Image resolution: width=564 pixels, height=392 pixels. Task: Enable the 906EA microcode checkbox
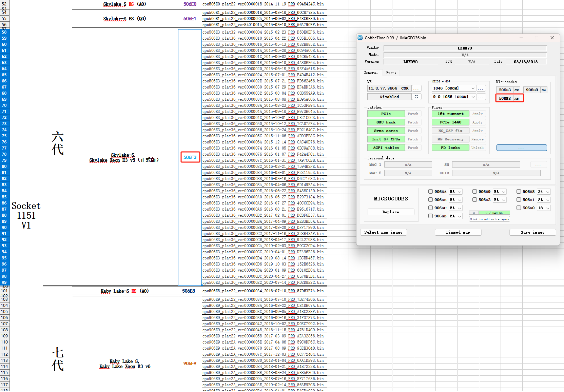pyautogui.click(x=430, y=192)
